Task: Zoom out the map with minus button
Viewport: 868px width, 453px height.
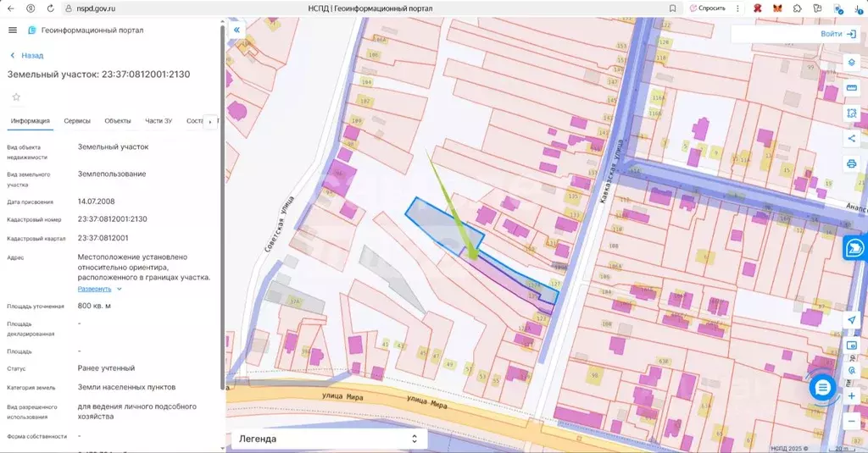Action: [851, 422]
